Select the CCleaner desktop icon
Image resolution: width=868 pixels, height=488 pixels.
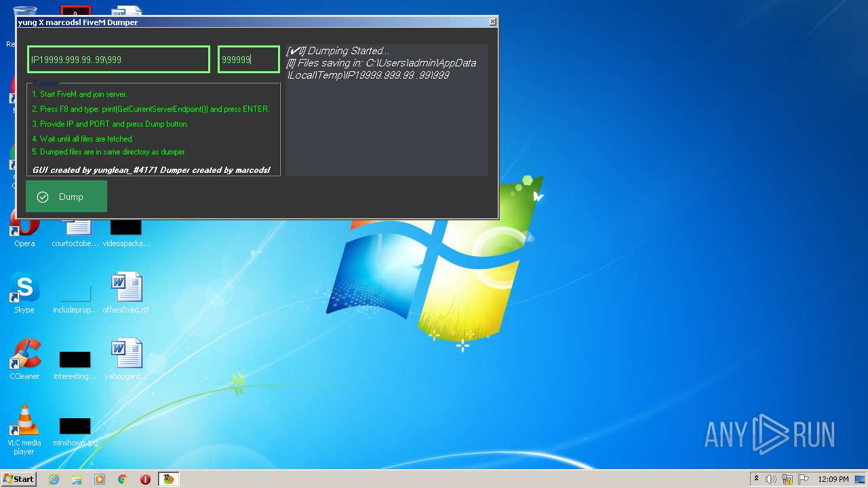[24, 360]
